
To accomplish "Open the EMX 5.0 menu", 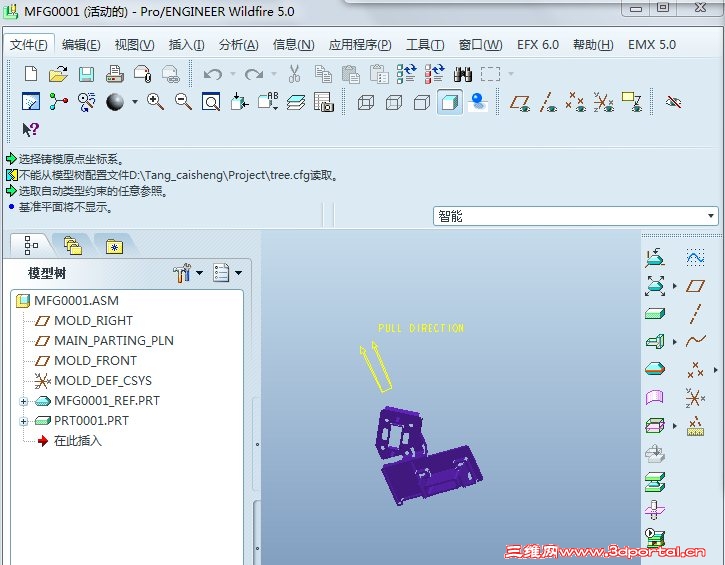I will pos(652,45).
